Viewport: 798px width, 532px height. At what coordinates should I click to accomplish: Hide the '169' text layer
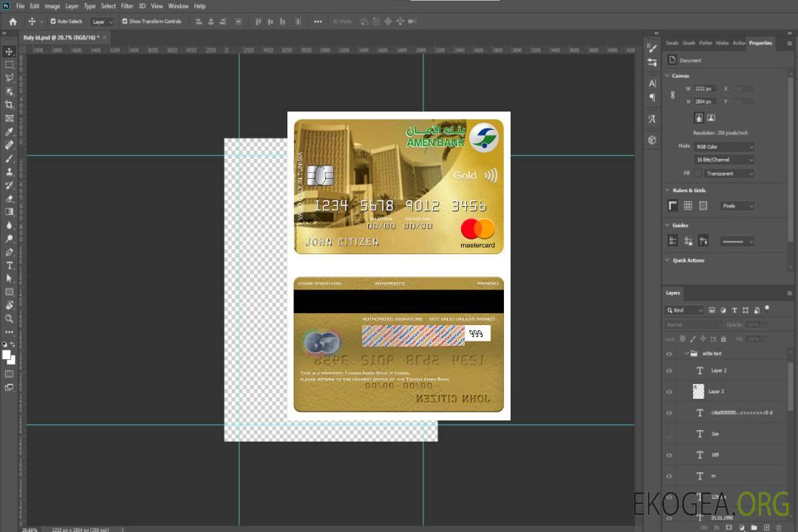[x=669, y=455]
